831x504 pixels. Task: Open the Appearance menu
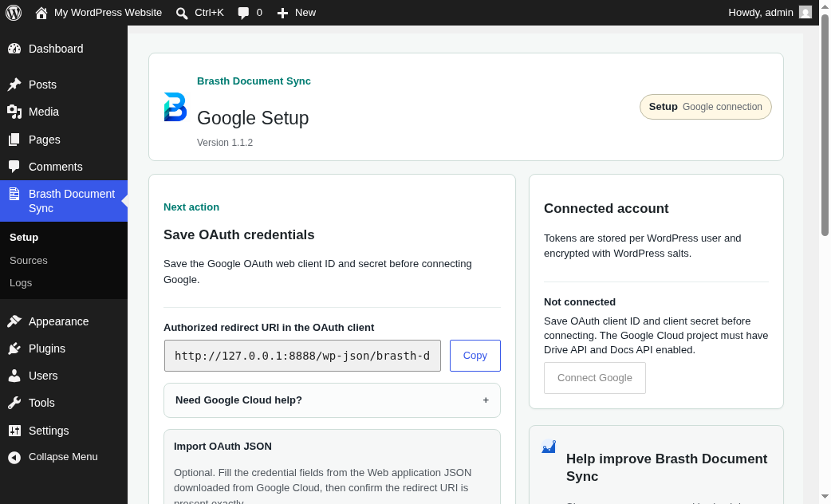[64, 321]
